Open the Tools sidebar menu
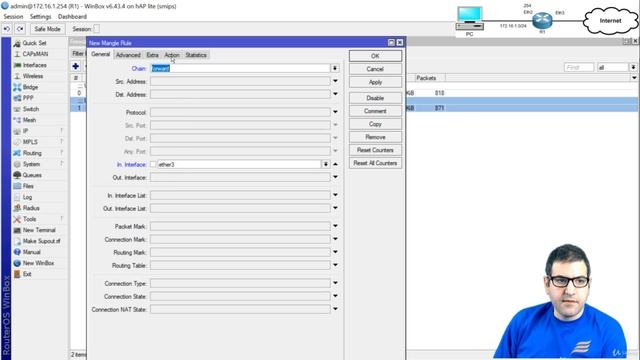This screenshot has width=640, height=360. 29,219
